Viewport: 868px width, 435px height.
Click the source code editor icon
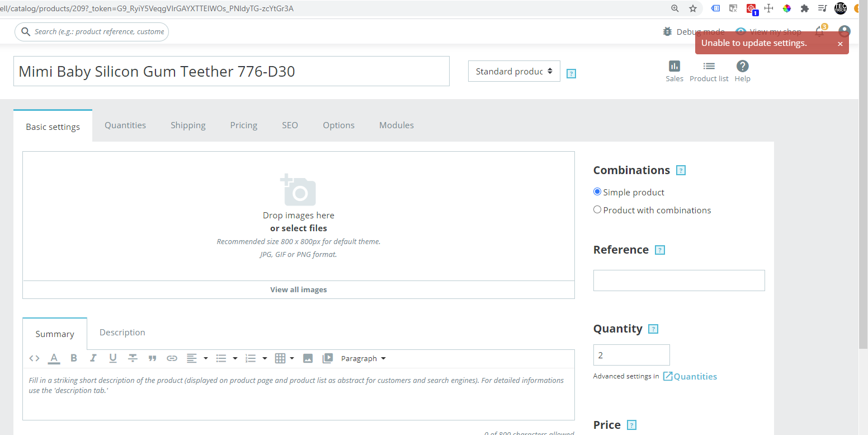click(x=34, y=358)
